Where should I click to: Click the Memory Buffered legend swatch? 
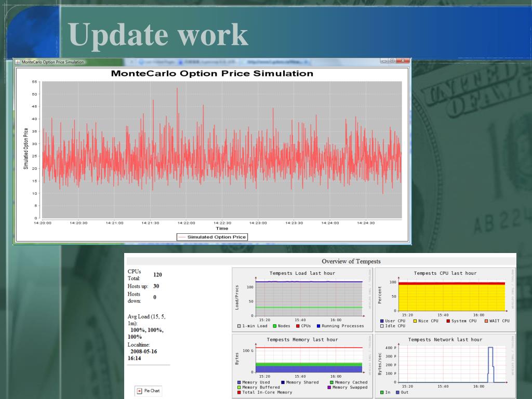pos(239,388)
